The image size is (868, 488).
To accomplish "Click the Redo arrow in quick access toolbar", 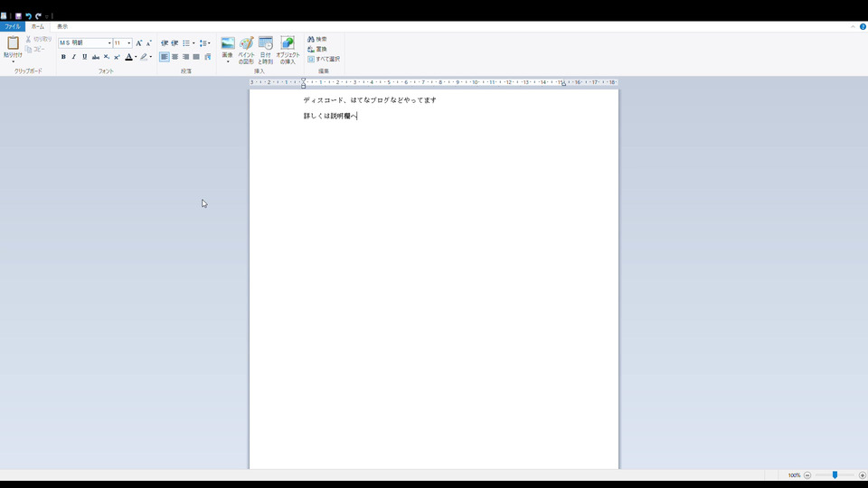I will click(x=38, y=16).
